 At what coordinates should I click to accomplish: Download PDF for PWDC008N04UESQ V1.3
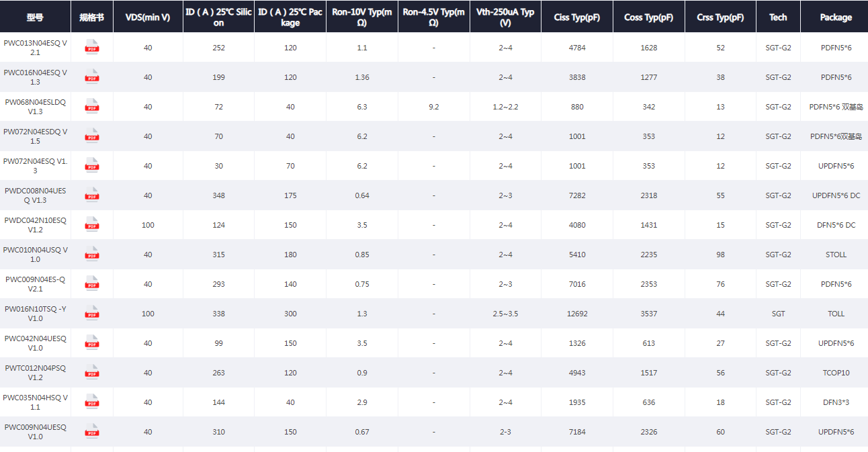click(x=92, y=195)
